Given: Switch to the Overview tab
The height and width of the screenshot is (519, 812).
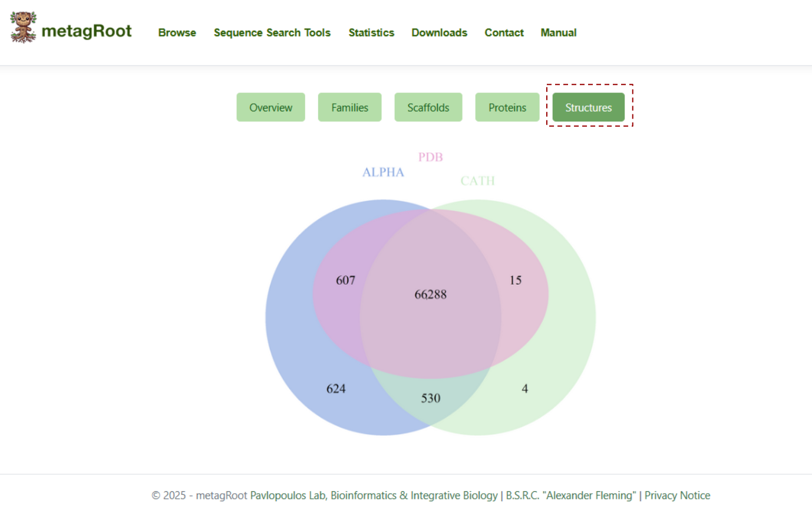Looking at the screenshot, I should click(x=270, y=107).
